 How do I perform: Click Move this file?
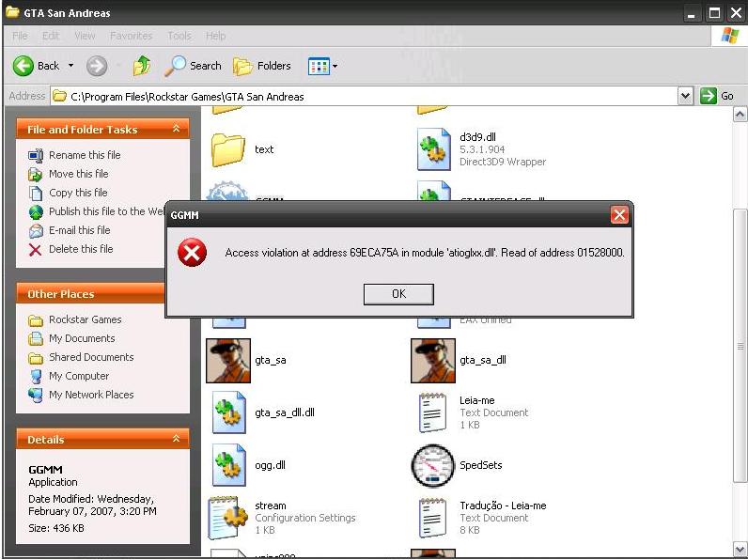[x=79, y=174]
